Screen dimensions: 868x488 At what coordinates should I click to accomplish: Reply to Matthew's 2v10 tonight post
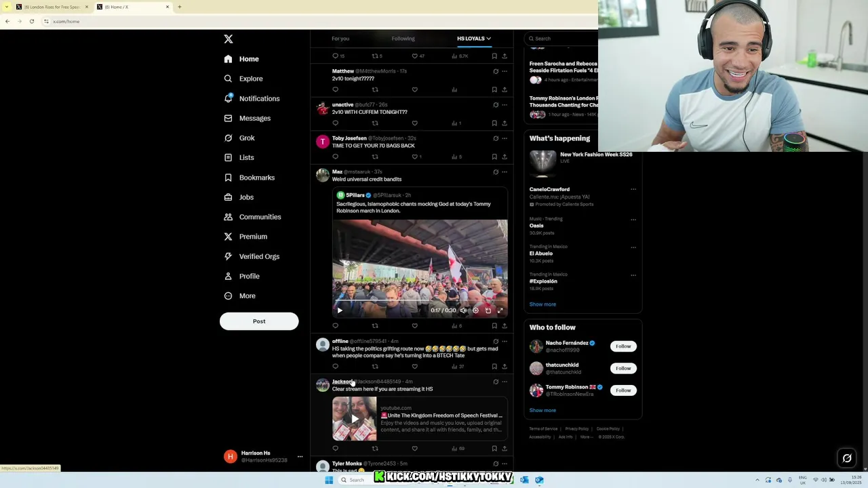click(335, 89)
